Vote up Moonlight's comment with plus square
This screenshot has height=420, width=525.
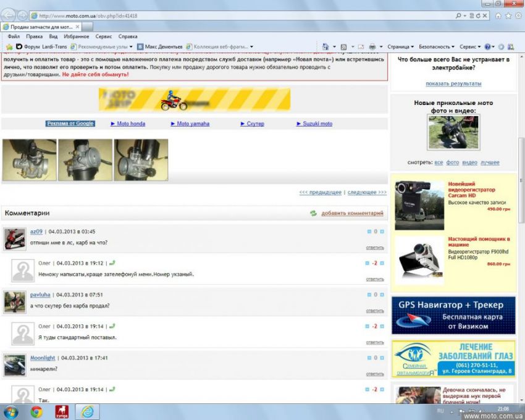382,358
